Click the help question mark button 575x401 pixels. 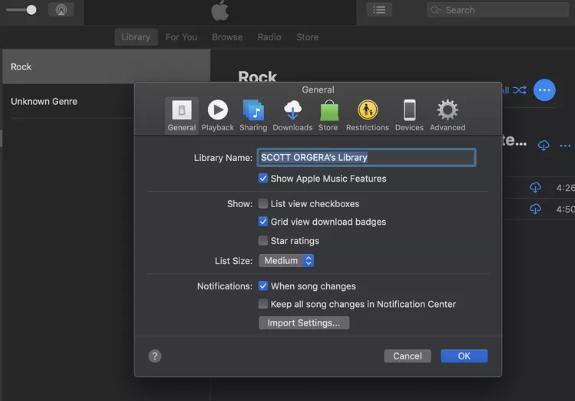click(155, 356)
